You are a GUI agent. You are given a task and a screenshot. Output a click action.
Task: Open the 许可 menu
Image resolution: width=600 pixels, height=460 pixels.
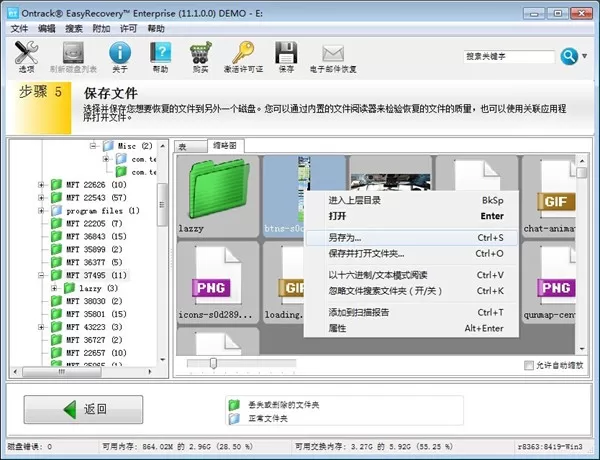pyautogui.click(x=129, y=29)
